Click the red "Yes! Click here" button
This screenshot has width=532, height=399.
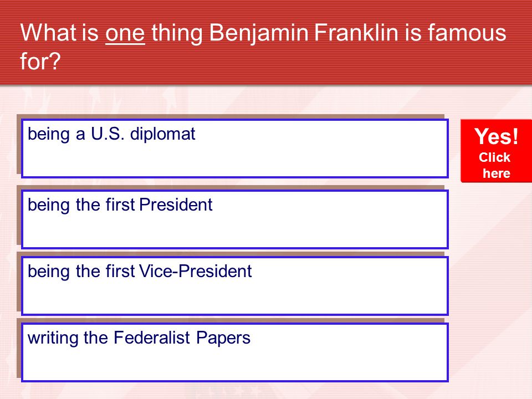(x=496, y=151)
